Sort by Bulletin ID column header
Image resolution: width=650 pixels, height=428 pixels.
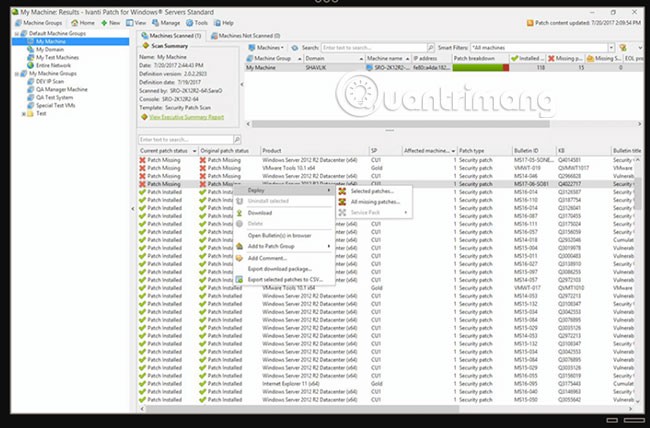pyautogui.click(x=533, y=151)
